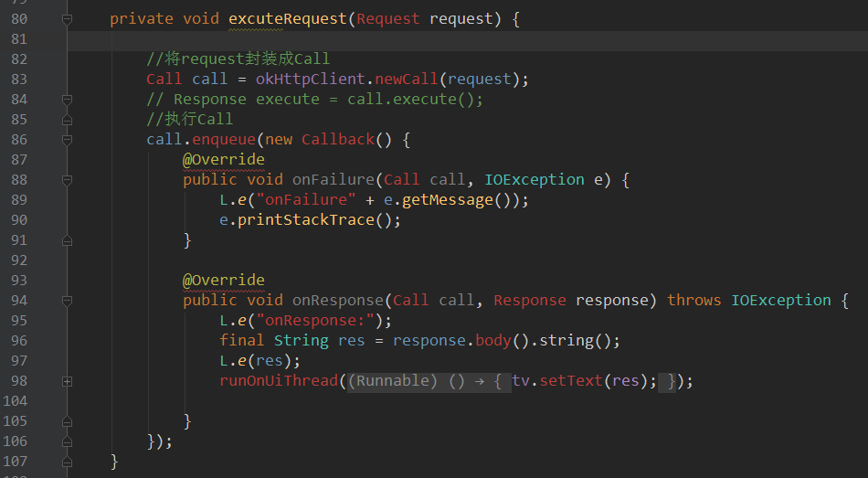The image size is (868, 478).
Task: Click the @Override annotation on line 93
Action: point(224,281)
